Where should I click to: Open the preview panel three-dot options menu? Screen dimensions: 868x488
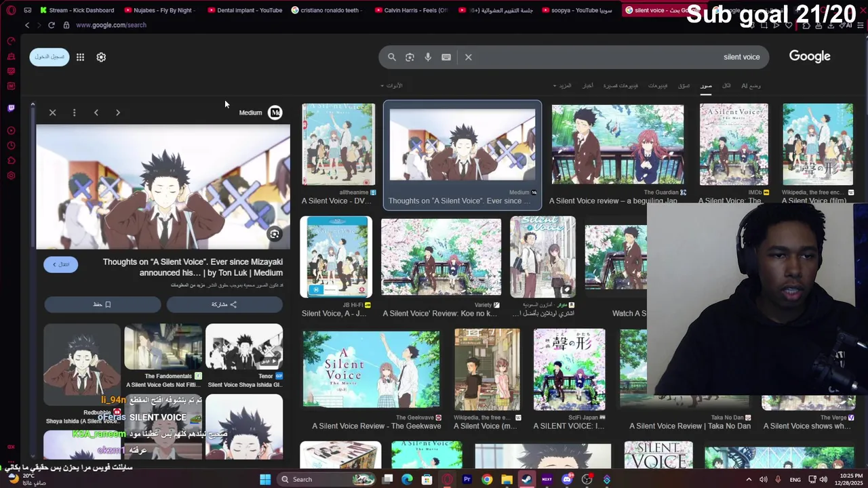tap(74, 113)
